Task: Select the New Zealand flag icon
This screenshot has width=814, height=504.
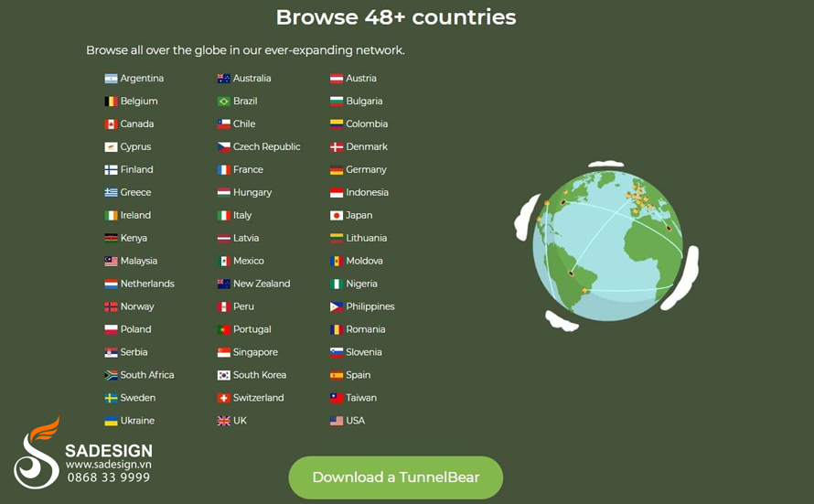Action: [x=224, y=284]
